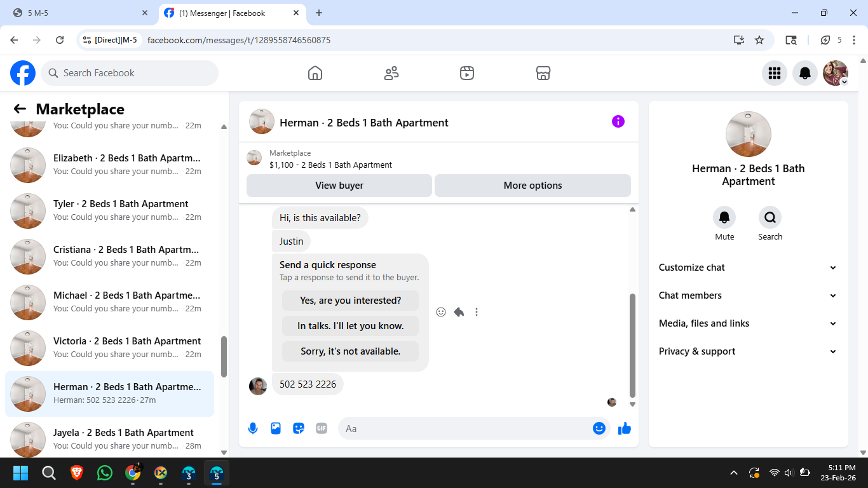This screenshot has width=868, height=488.
Task: Open the Windows Start menu
Action: [21, 473]
